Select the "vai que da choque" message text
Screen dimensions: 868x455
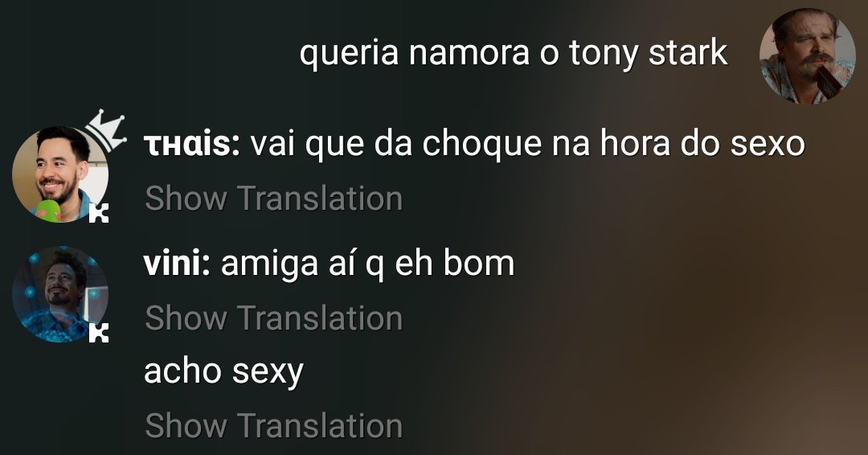click(x=527, y=145)
